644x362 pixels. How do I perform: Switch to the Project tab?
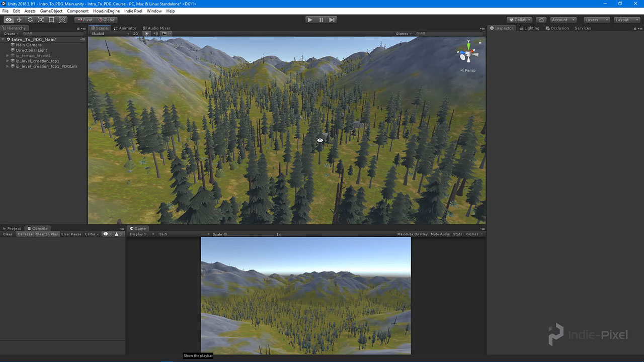12,228
